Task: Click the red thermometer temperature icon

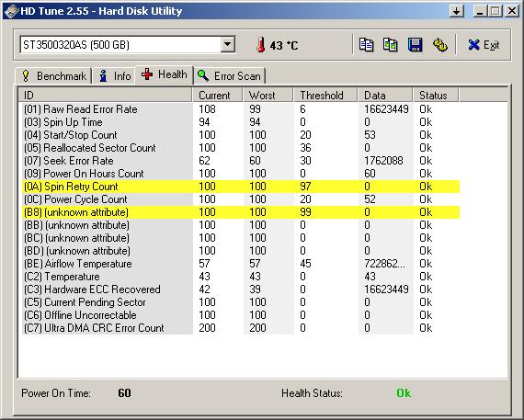Action: [x=261, y=45]
